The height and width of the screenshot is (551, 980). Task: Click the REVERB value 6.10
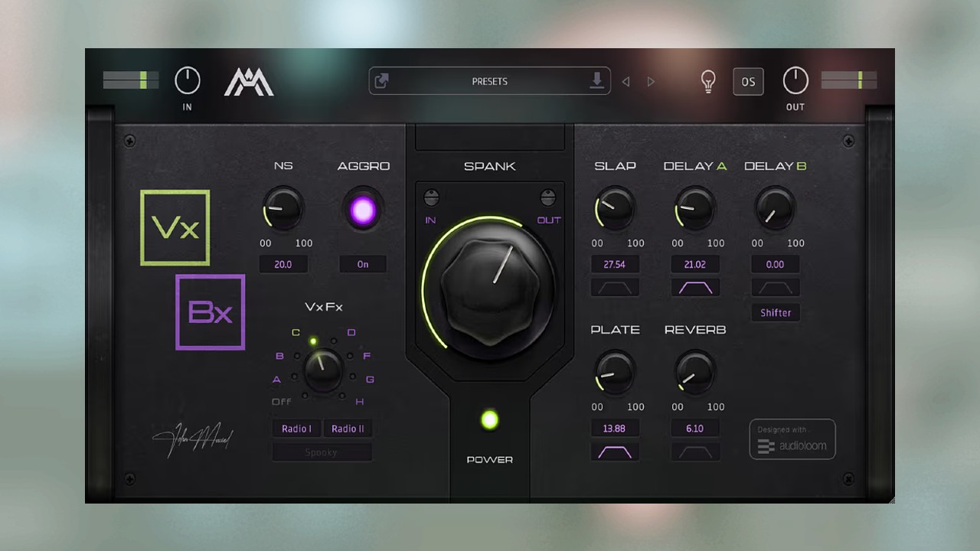pos(695,429)
